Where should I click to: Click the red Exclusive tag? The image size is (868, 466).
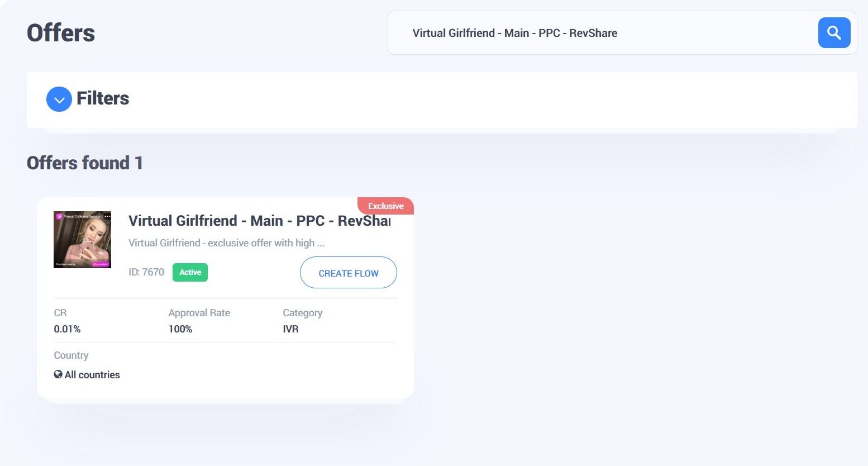pyautogui.click(x=385, y=206)
